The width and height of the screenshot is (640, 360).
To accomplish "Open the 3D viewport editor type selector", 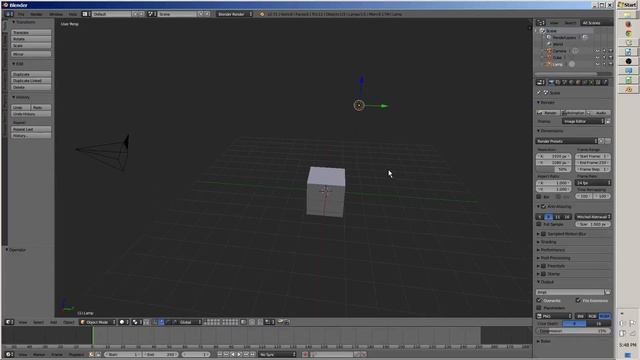I will pos(9,322).
